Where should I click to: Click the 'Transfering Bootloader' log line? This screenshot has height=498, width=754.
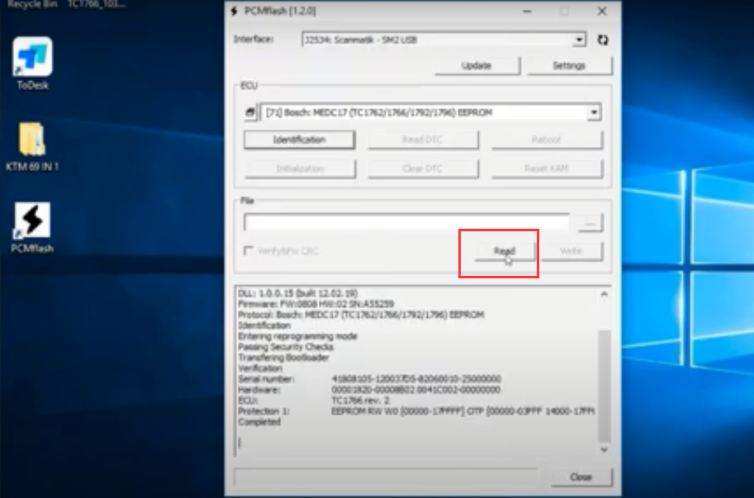[284, 358]
